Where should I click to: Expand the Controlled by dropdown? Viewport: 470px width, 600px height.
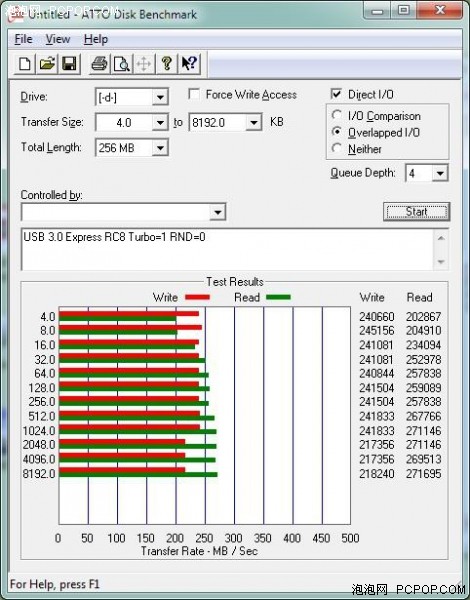coord(217,212)
